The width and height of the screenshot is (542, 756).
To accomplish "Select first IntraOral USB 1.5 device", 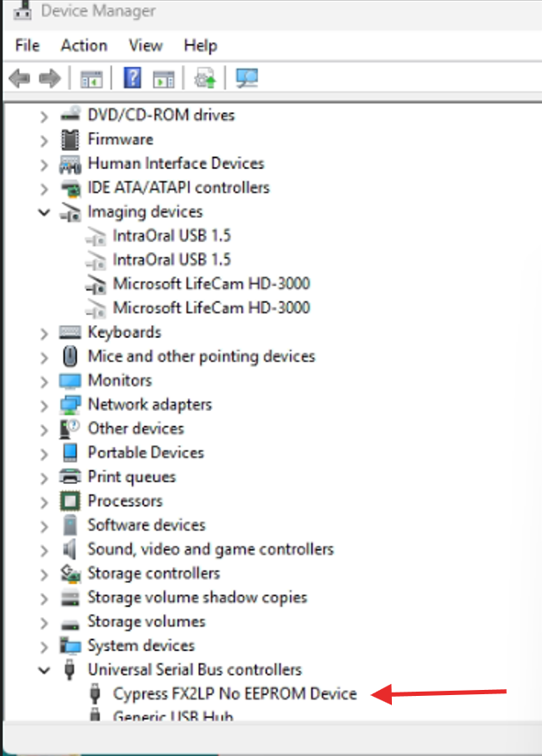I will [x=172, y=236].
